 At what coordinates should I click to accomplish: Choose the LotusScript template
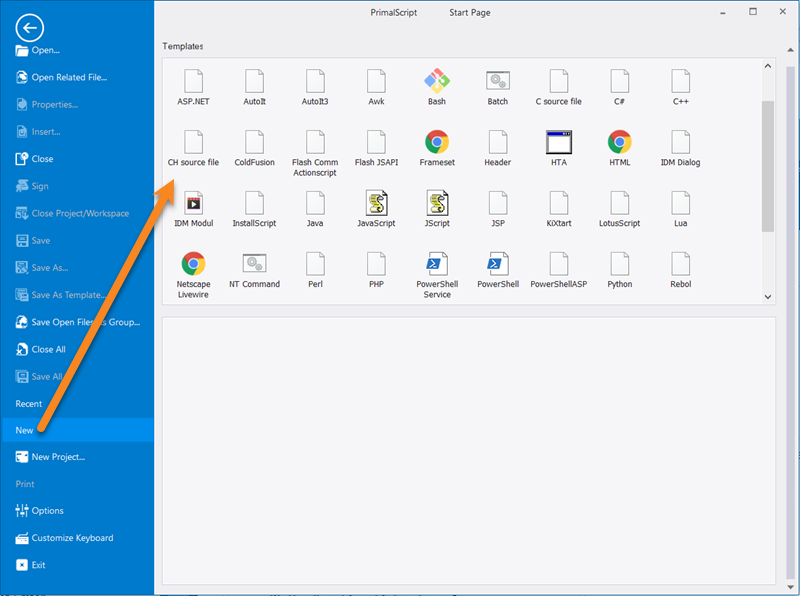click(619, 209)
